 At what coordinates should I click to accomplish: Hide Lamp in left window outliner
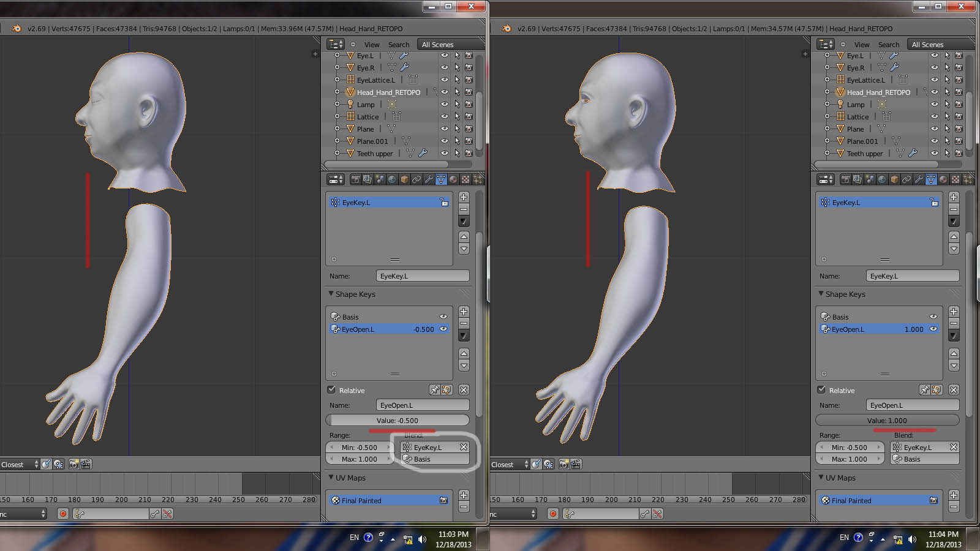(x=445, y=104)
